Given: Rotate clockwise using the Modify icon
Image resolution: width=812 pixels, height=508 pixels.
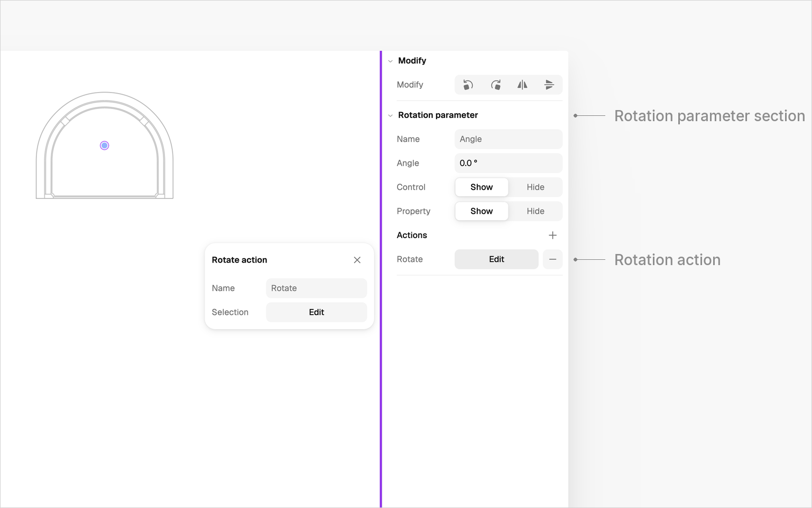Looking at the screenshot, I should [495, 85].
